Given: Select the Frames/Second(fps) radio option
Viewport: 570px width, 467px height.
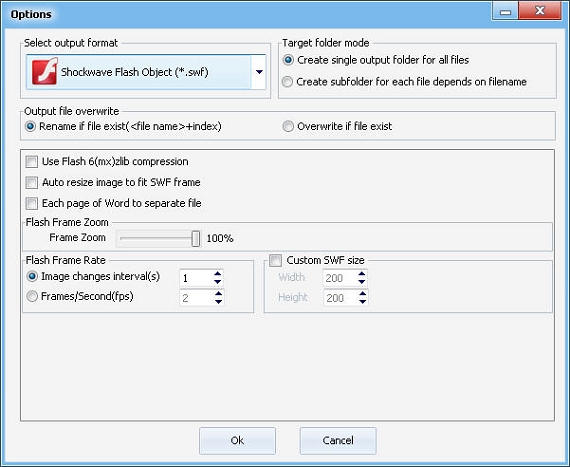Looking at the screenshot, I should pos(32,297).
